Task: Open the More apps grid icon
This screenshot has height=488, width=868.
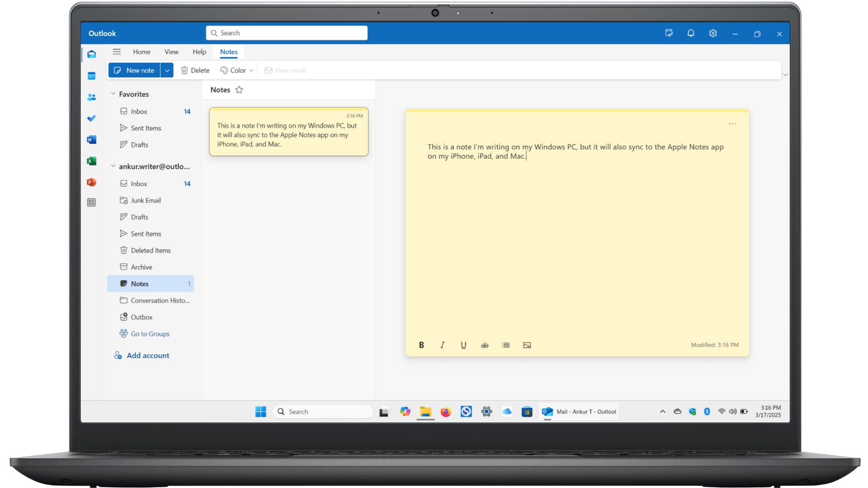Action: tap(91, 202)
